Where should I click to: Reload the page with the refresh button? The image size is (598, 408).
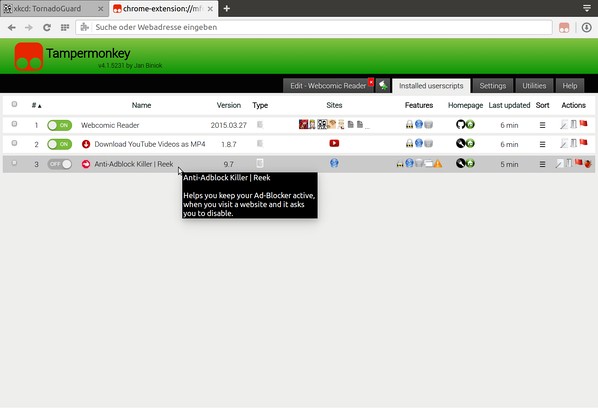47,27
